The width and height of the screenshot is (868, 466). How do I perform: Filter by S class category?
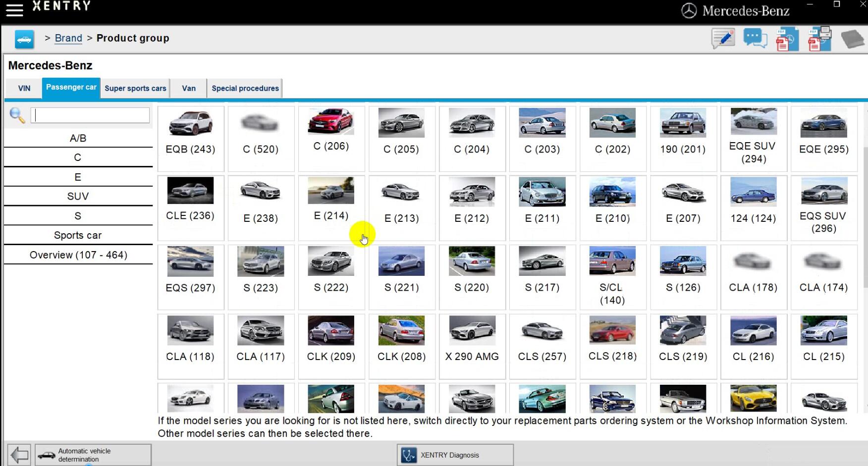tap(78, 216)
